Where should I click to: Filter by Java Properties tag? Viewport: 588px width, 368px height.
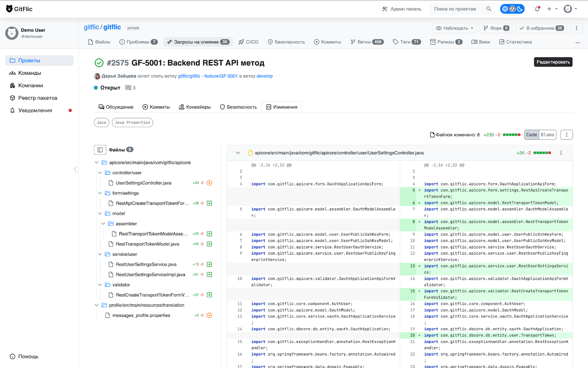click(x=132, y=123)
